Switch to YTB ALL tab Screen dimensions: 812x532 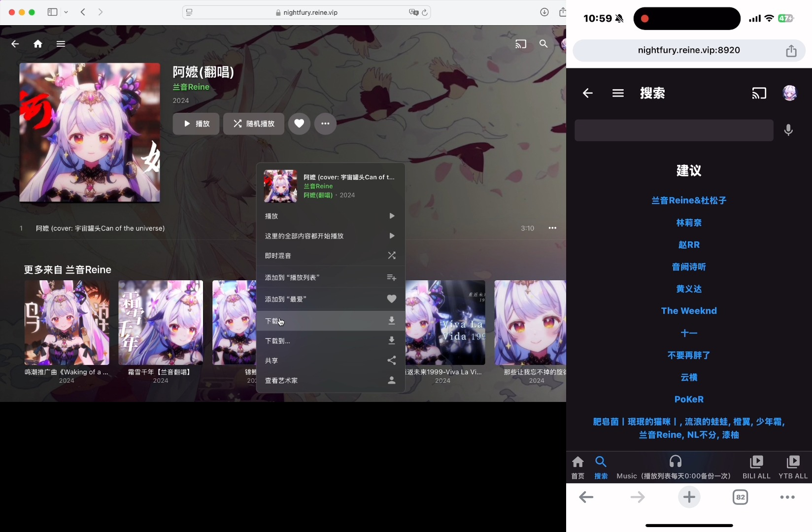[793, 467]
